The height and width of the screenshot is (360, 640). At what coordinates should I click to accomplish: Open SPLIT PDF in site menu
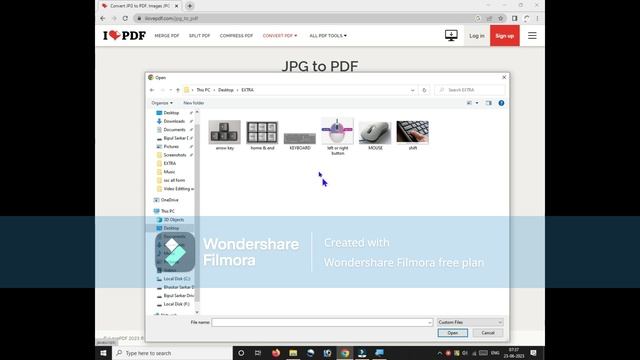point(199,36)
